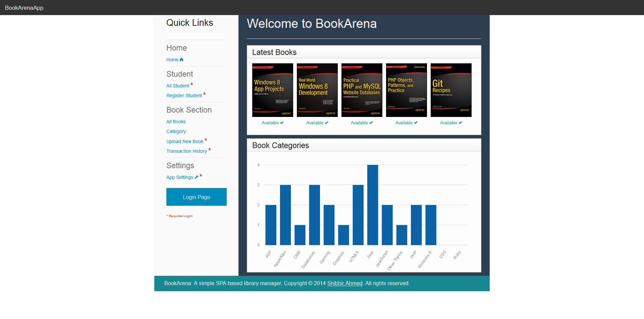The image size is (644, 319).
Task: Go to All Student page
Action: (x=178, y=86)
